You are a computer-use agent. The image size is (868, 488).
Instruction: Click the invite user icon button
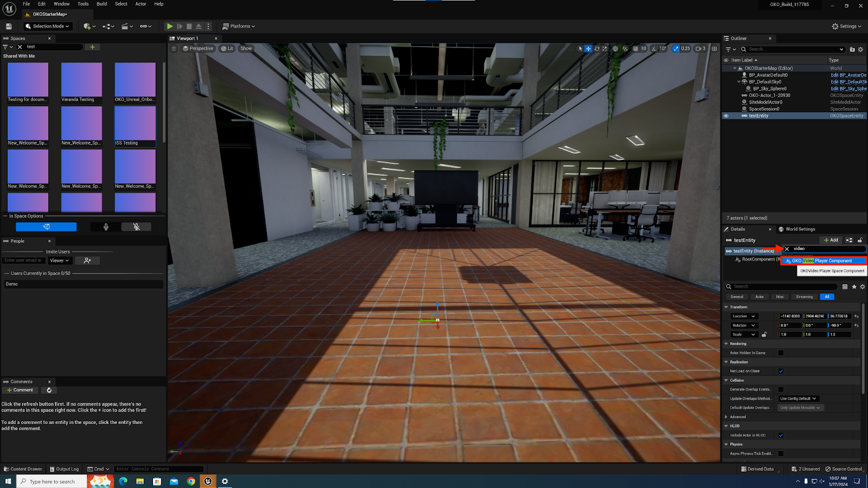(x=87, y=260)
